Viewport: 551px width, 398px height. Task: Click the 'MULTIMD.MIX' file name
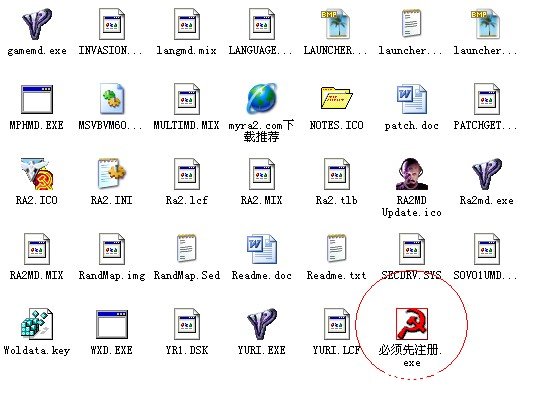pos(186,125)
